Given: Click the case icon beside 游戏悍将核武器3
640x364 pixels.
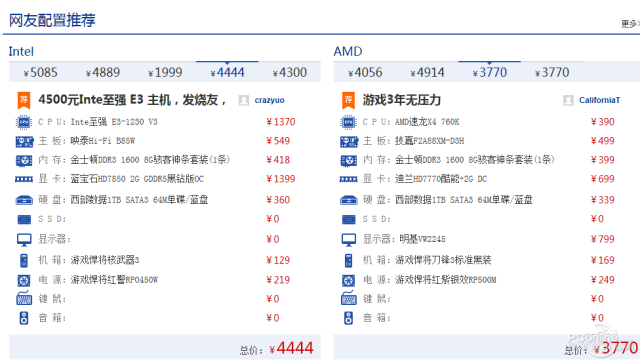Looking at the screenshot, I should click(24, 260).
